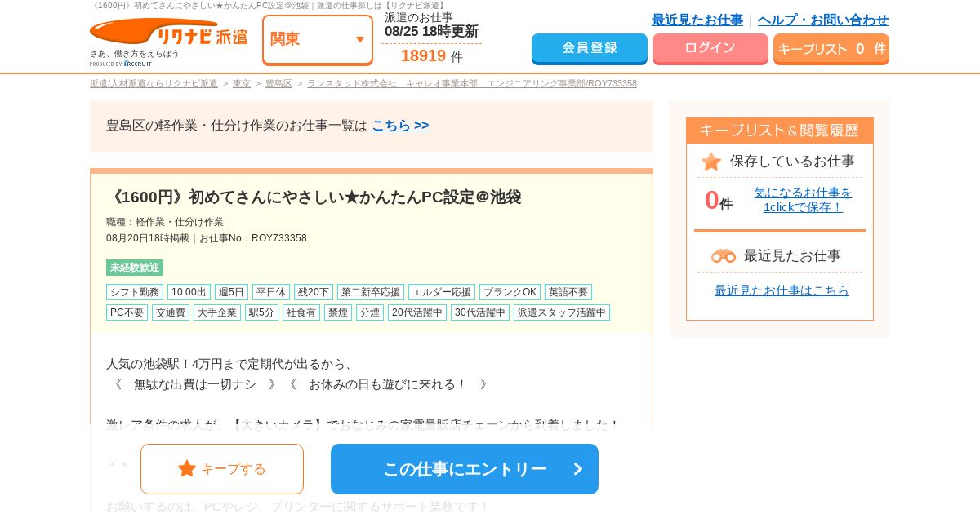The width and height of the screenshot is (980, 514).
Task: Click the star icon beside 保存しているお仕事
Action: pyautogui.click(x=711, y=162)
